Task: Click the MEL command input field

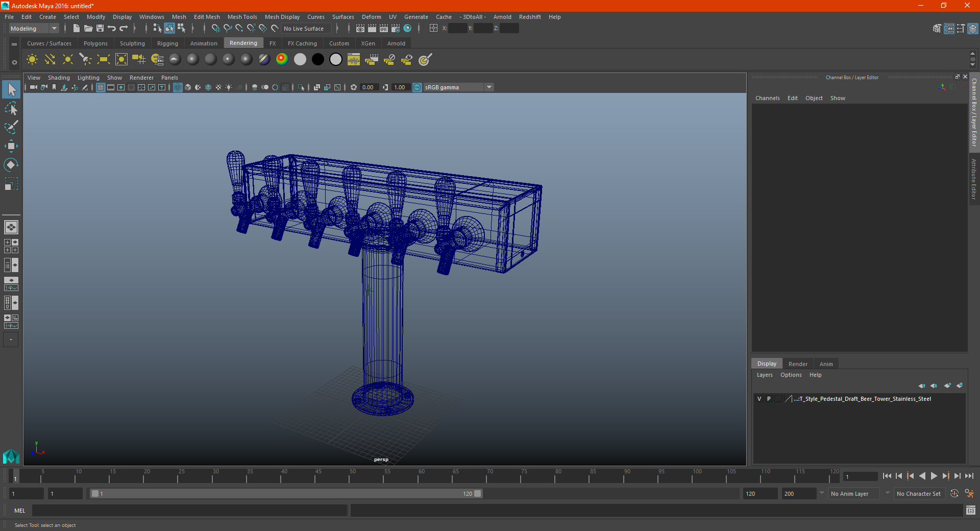Action: 189,511
